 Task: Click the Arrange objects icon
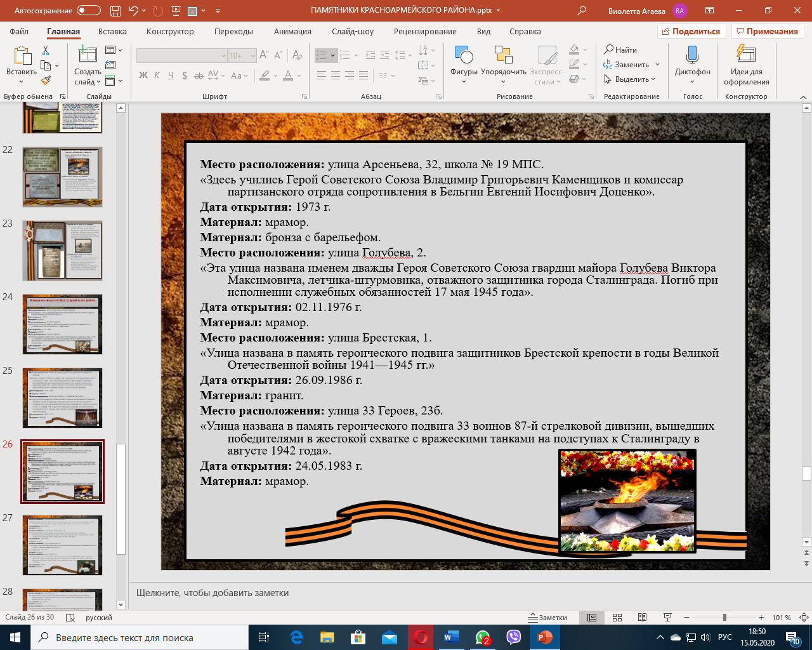(503, 56)
